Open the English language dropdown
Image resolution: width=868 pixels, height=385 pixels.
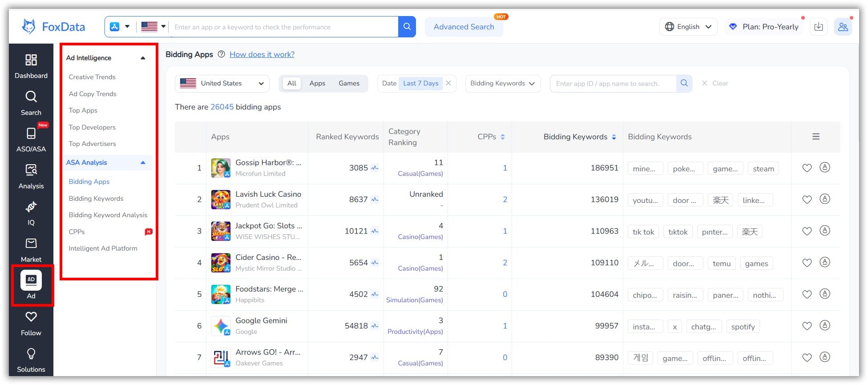[688, 27]
